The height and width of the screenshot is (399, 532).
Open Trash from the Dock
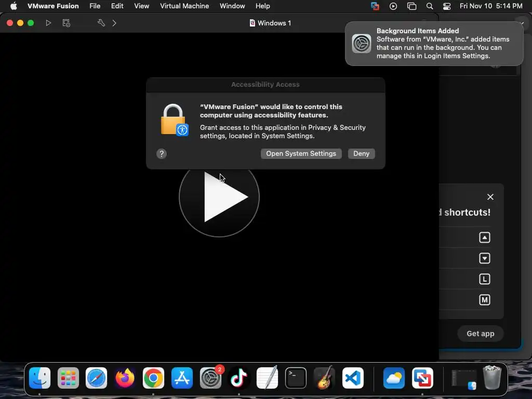pyautogui.click(x=492, y=377)
